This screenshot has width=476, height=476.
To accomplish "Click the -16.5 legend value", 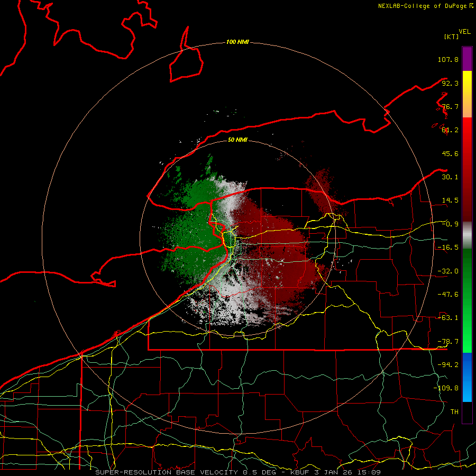I will [x=448, y=248].
